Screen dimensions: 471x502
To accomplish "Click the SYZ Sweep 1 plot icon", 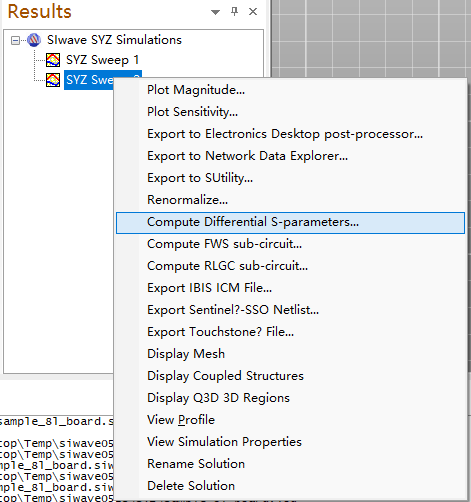I will (53, 60).
